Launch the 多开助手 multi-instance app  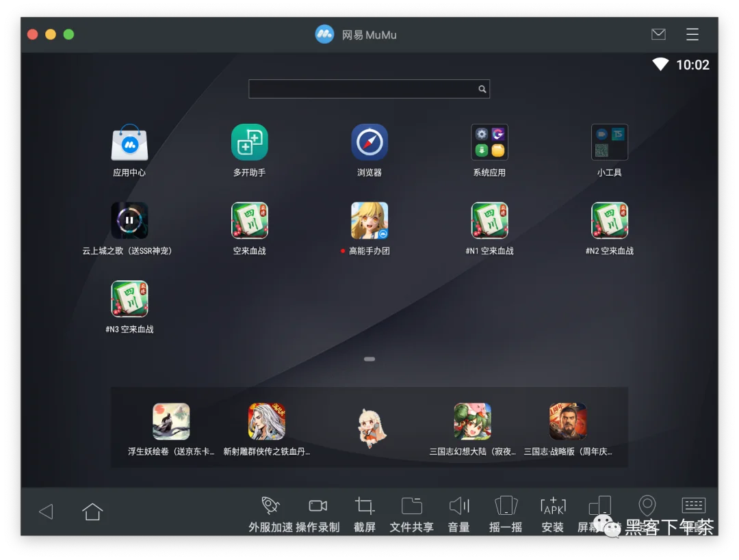[249, 142]
